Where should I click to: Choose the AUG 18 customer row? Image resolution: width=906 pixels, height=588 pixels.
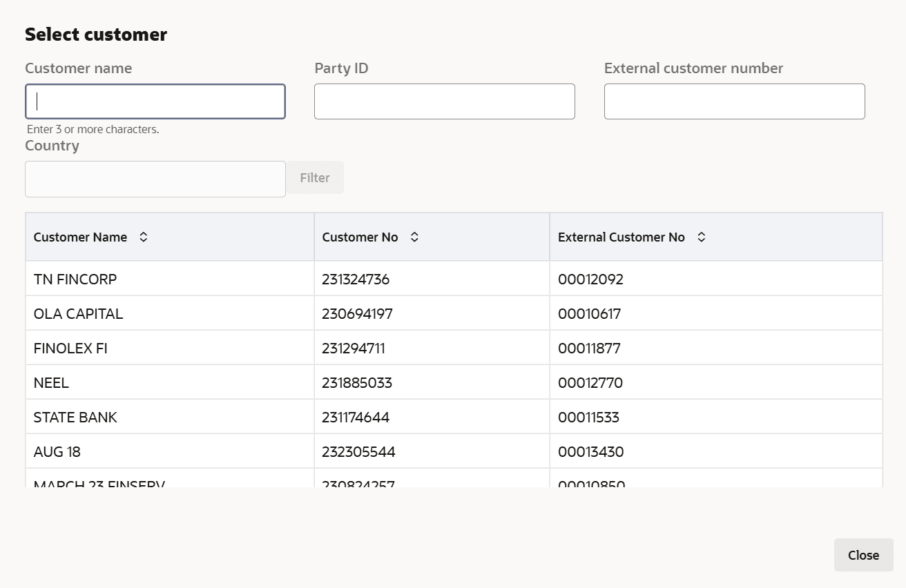click(57, 452)
